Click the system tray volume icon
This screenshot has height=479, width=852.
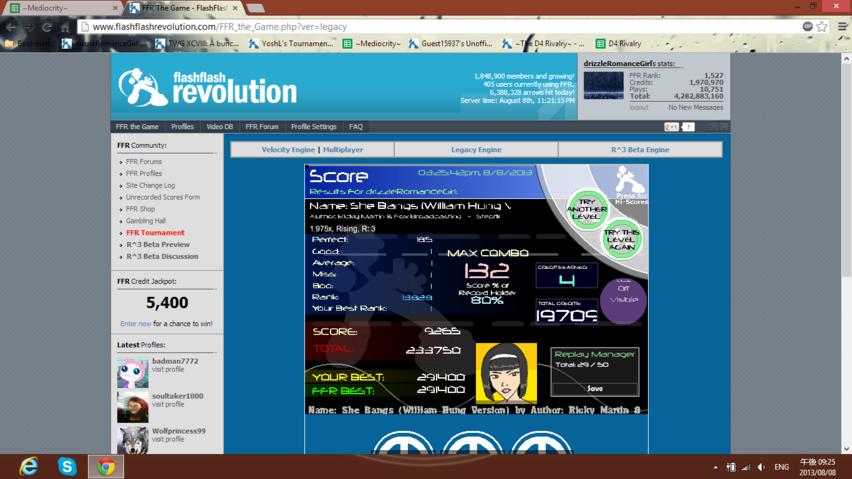(761, 467)
